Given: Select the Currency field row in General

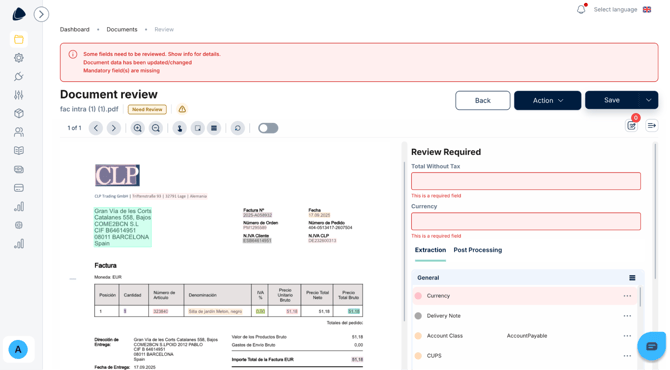Looking at the screenshot, I should pos(526,296).
